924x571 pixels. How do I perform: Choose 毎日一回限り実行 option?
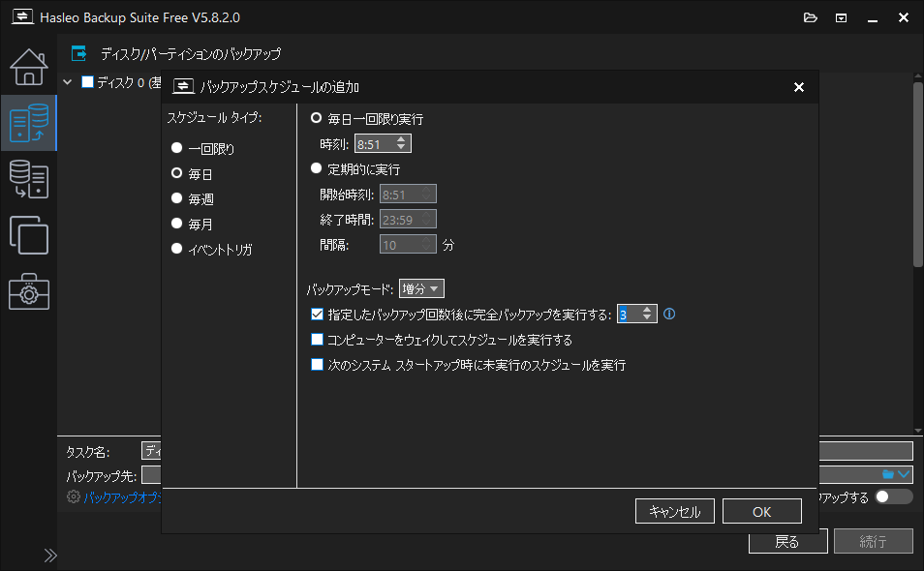click(366, 119)
